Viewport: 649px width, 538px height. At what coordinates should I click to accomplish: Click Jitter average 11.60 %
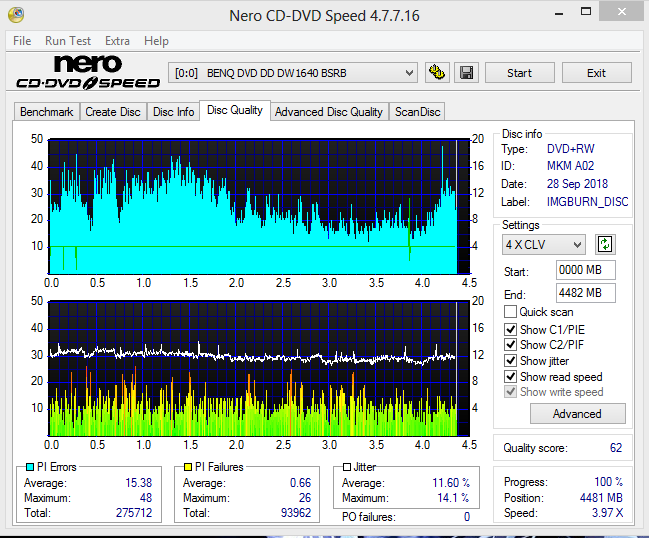click(x=451, y=483)
